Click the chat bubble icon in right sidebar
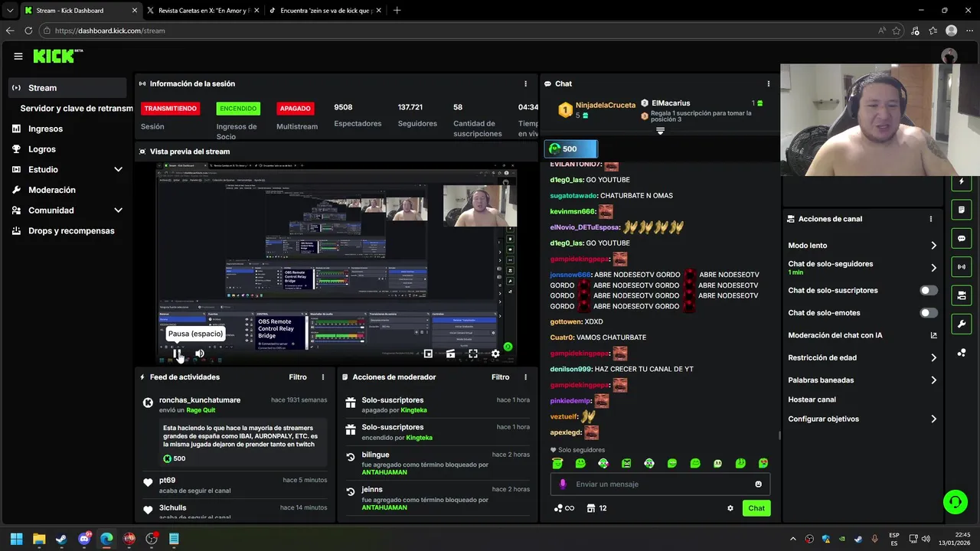Viewport: 980px width, 551px height. [x=962, y=238]
